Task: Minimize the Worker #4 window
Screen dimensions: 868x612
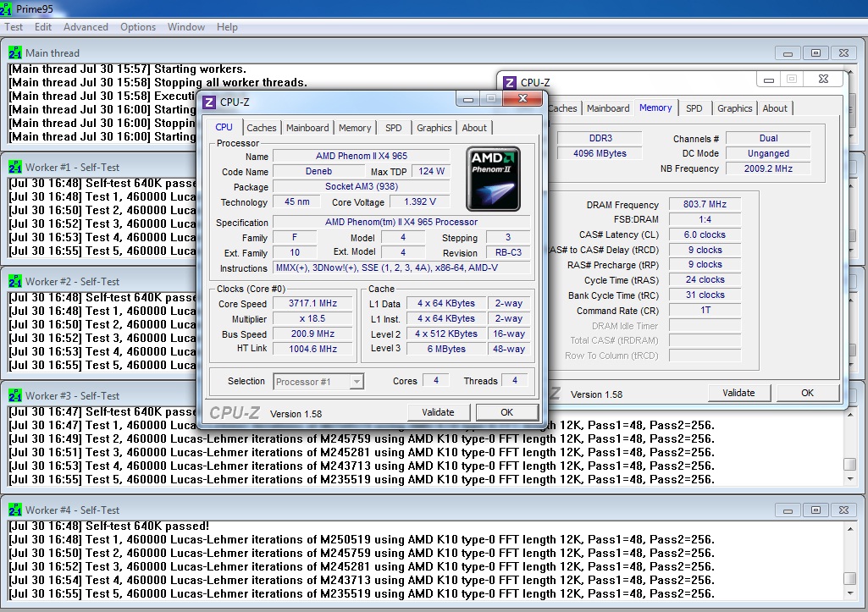Action: click(x=788, y=510)
